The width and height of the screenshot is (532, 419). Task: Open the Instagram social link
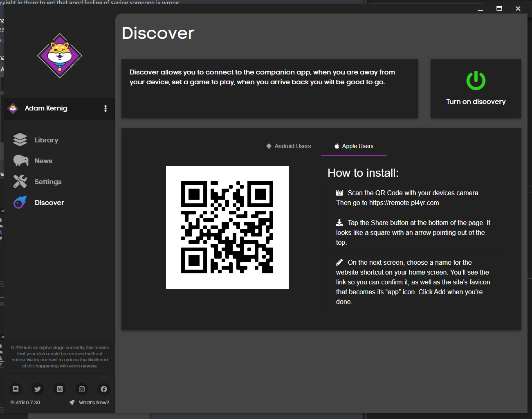[82, 389]
